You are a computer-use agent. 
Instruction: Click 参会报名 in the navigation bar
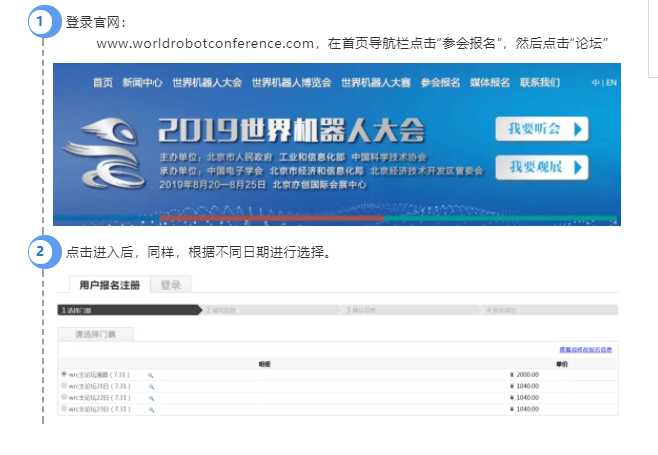[440, 82]
